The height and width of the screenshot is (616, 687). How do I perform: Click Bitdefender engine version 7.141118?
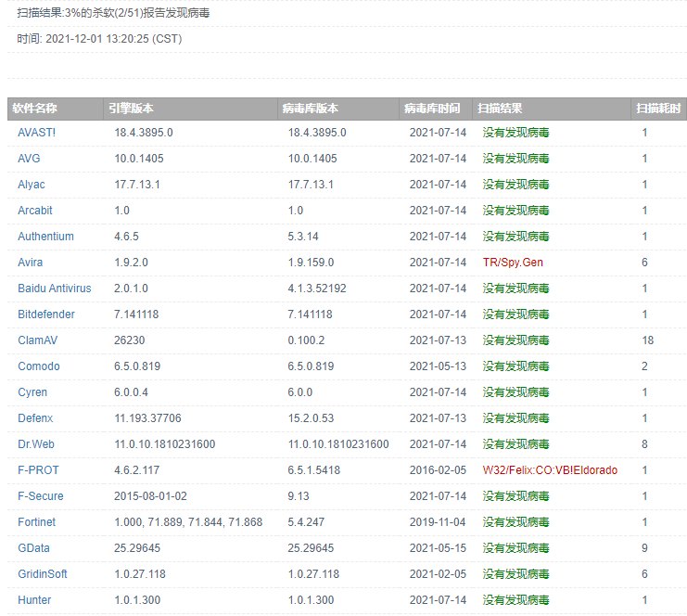(136, 314)
